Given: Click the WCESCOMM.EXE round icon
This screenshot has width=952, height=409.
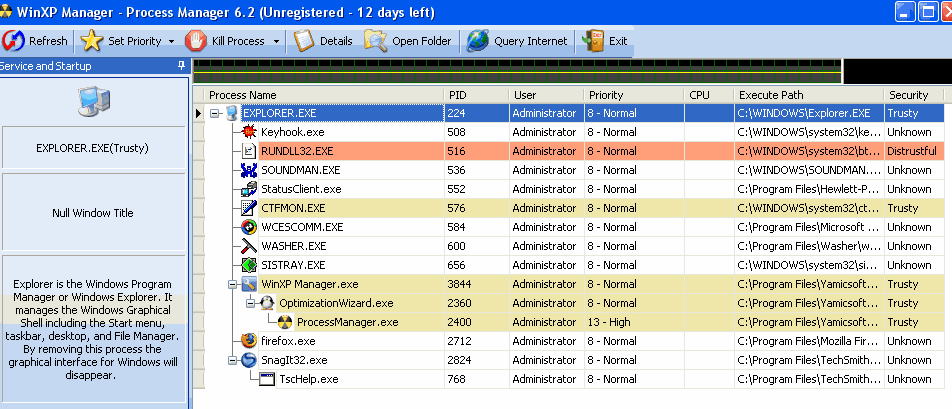Looking at the screenshot, I should coord(249,227).
